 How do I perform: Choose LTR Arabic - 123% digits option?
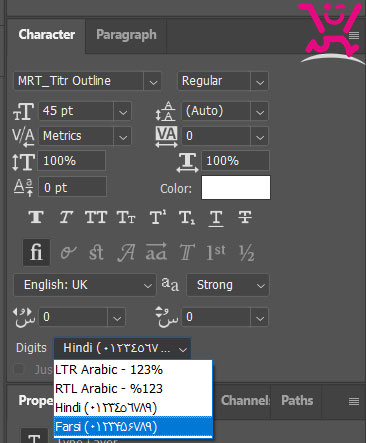133,370
